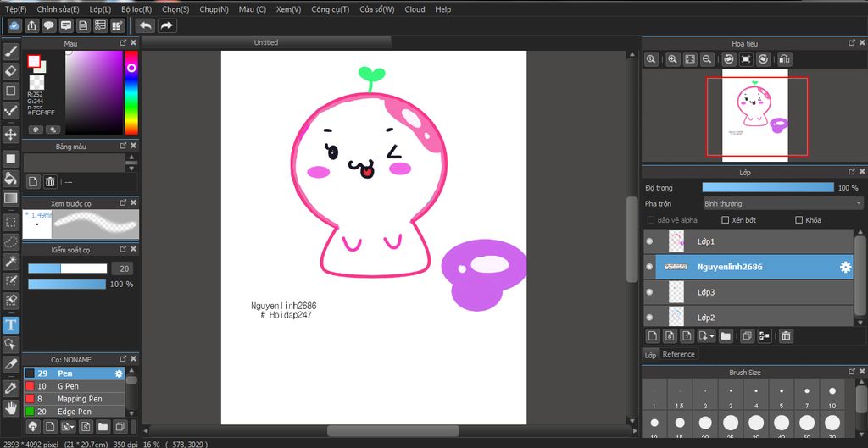The height and width of the screenshot is (448, 868).
Task: Select the Select Pen tool
Action: 10,281
